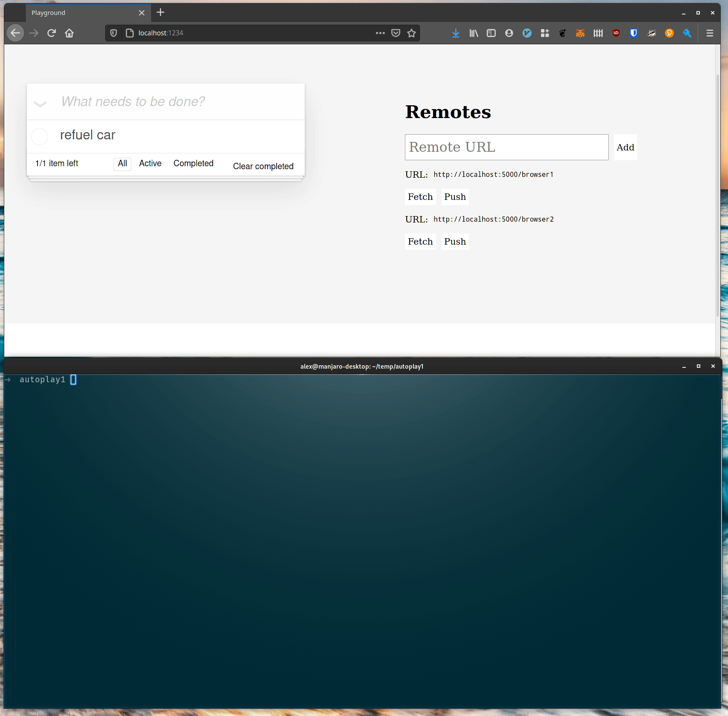Click the 'refuel car' todo text
This screenshot has width=728, height=716.
(x=88, y=135)
